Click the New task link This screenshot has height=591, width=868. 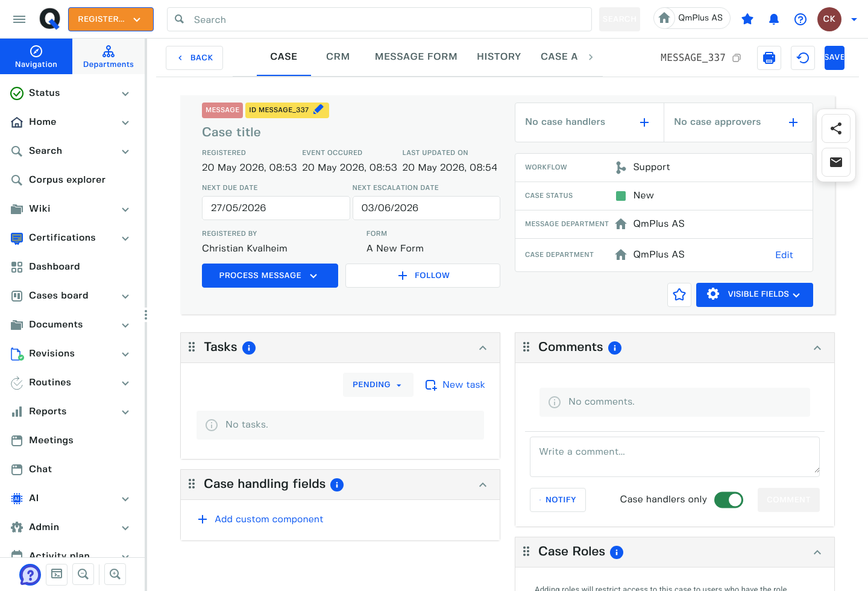click(x=455, y=385)
